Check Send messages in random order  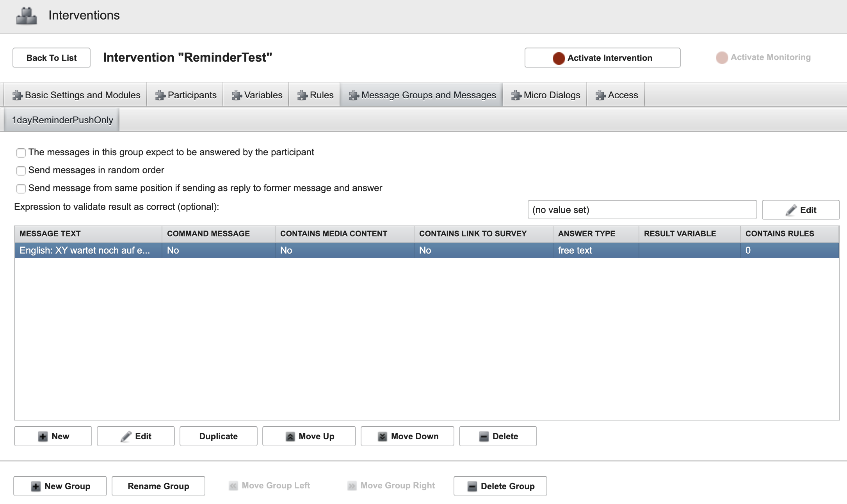pyautogui.click(x=21, y=170)
